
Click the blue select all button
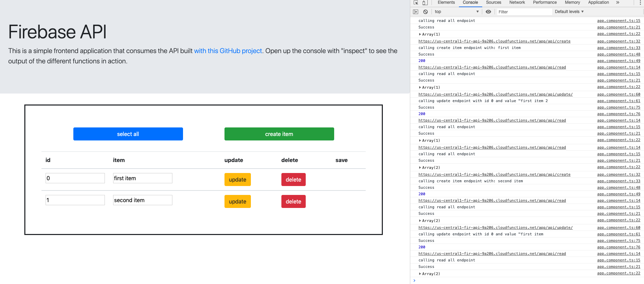click(x=128, y=134)
